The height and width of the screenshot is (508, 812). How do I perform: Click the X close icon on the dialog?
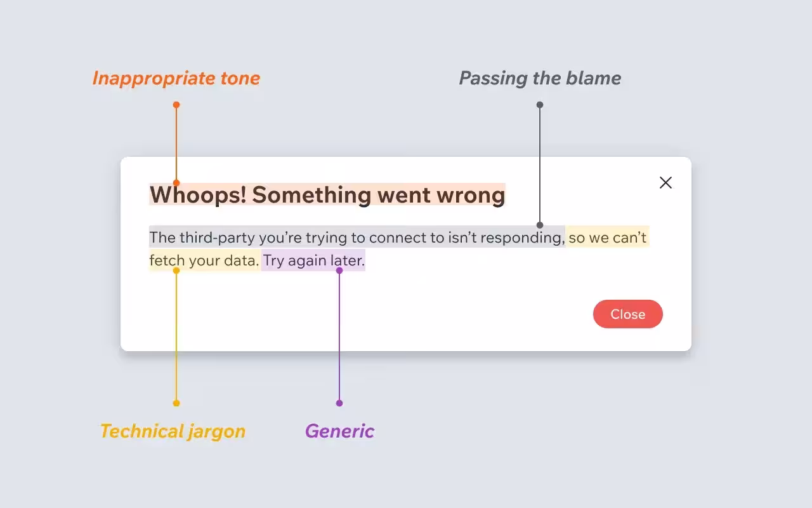[665, 182]
